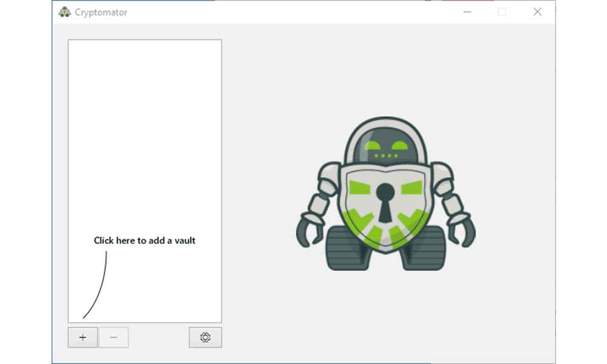The width and height of the screenshot is (607, 364).
Task: Click the 'Click here to add a vault' text
Action: [x=144, y=241]
